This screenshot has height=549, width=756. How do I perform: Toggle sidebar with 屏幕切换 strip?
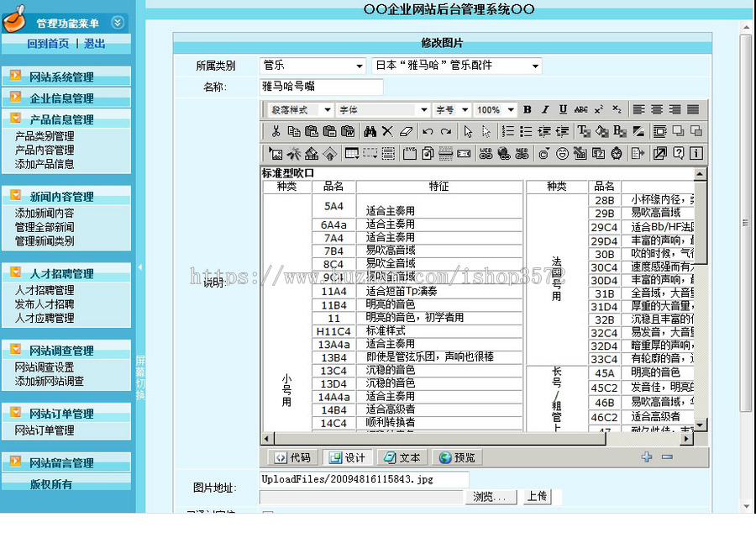click(x=140, y=377)
